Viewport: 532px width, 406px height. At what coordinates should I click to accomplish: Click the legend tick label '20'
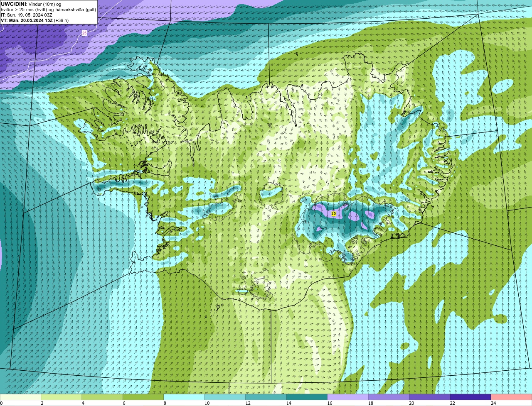pyautogui.click(x=411, y=403)
